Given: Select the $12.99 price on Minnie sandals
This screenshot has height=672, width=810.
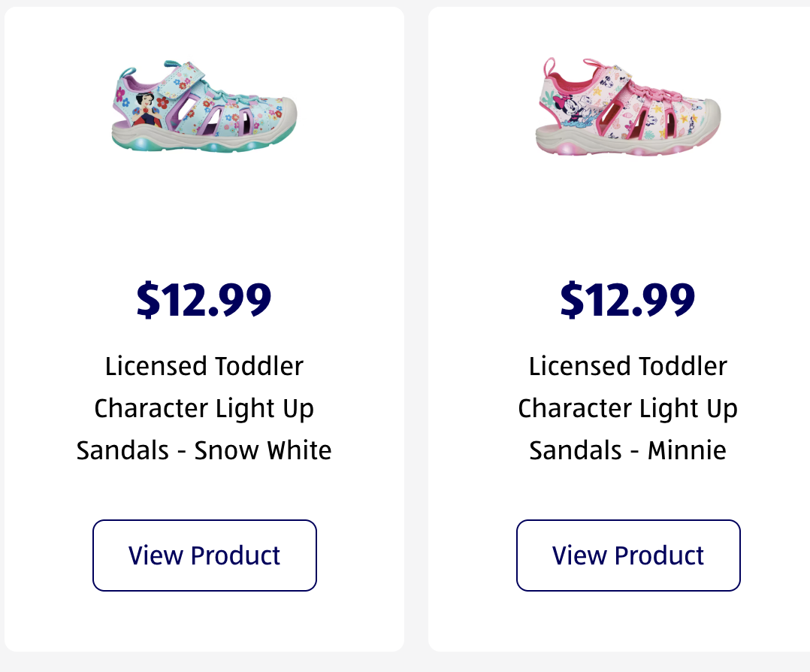Looking at the screenshot, I should pyautogui.click(x=627, y=299).
